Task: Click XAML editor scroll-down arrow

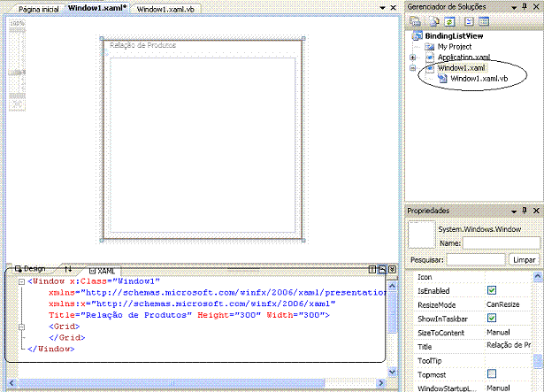Action: point(392,372)
